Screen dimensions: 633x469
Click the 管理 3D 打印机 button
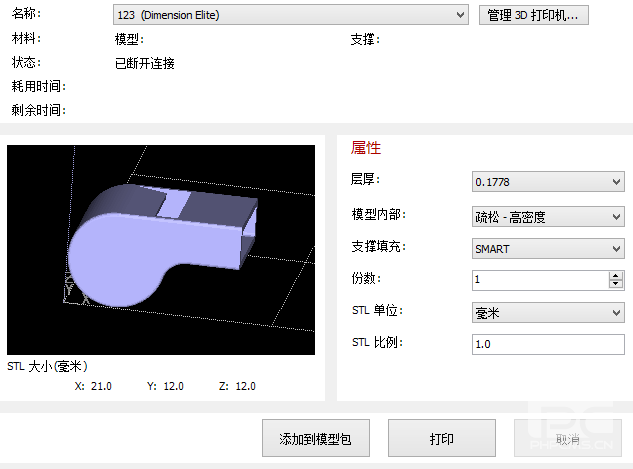(534, 15)
